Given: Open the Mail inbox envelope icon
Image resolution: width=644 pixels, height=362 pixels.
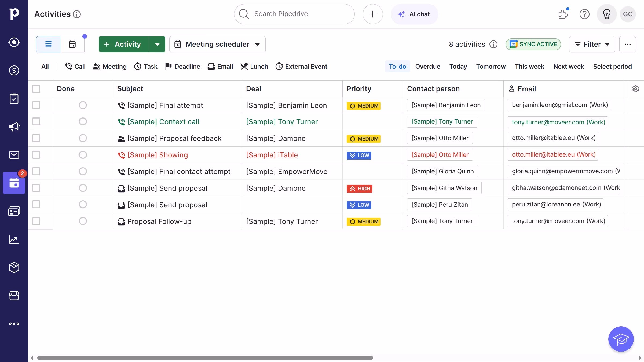Looking at the screenshot, I should (14, 155).
